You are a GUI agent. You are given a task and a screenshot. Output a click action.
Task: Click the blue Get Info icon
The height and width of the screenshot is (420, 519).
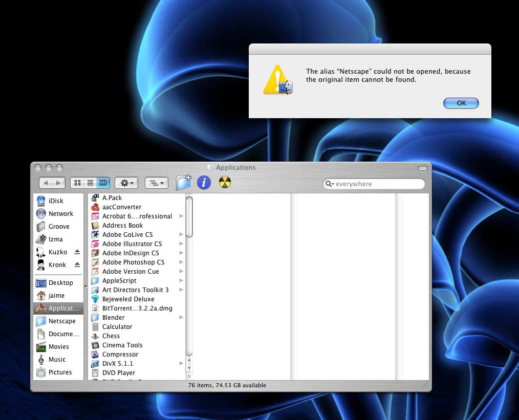204,183
